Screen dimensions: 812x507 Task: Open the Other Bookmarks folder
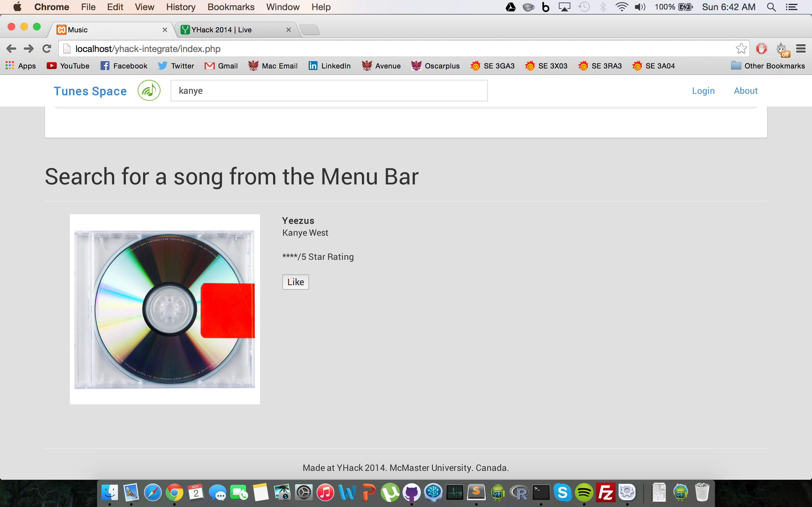click(x=768, y=66)
